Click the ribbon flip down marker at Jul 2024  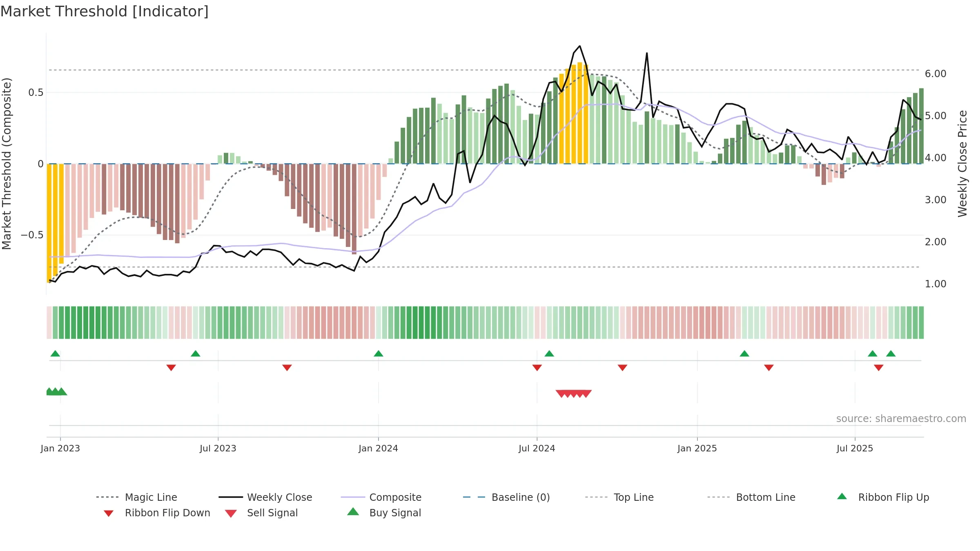coord(537,368)
